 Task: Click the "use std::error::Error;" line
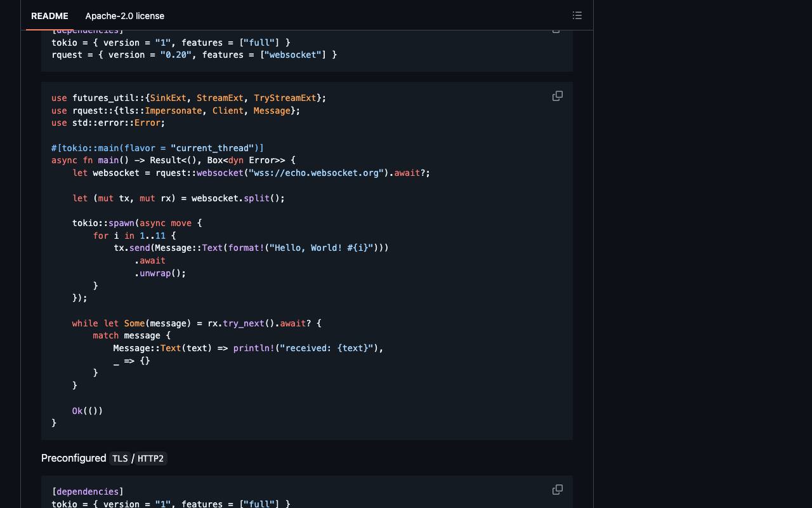pyautogui.click(x=108, y=123)
